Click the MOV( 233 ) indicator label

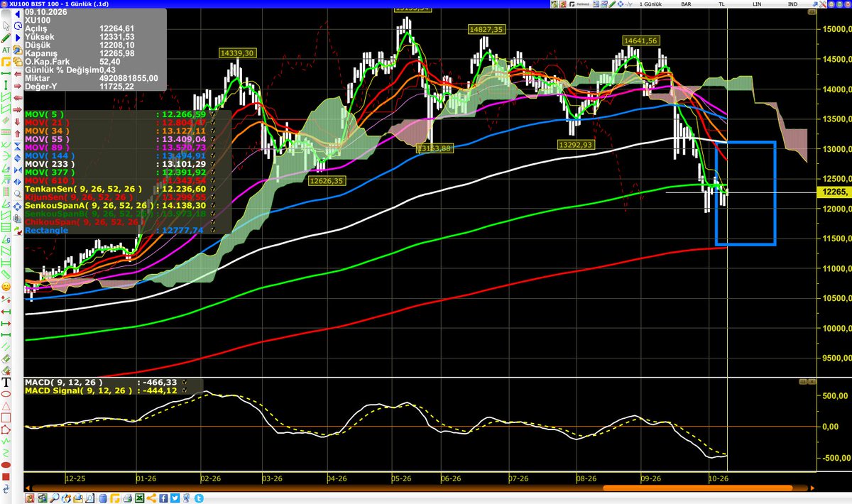(x=50, y=163)
